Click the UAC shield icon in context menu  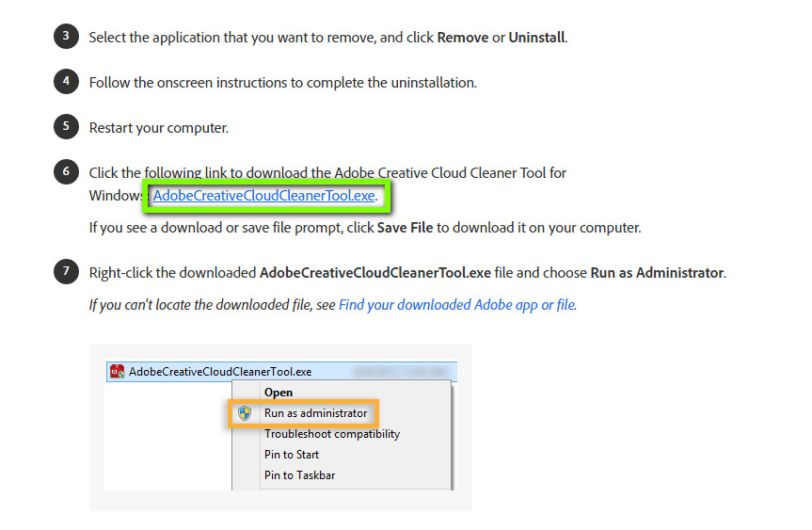tap(245, 413)
